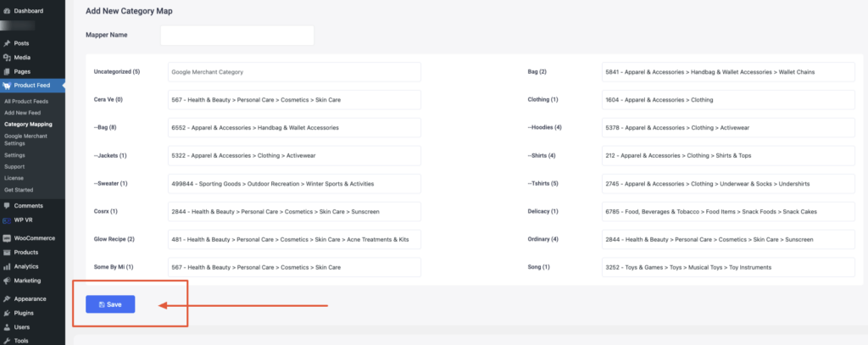
Task: Edit the --Tshirts category field
Action: (x=728, y=183)
